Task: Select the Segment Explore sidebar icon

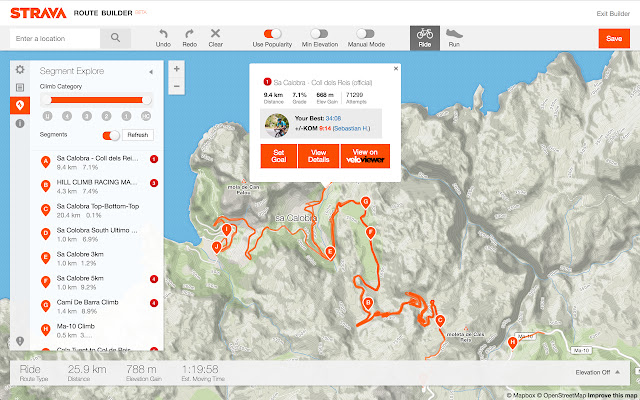Action: coord(20,105)
